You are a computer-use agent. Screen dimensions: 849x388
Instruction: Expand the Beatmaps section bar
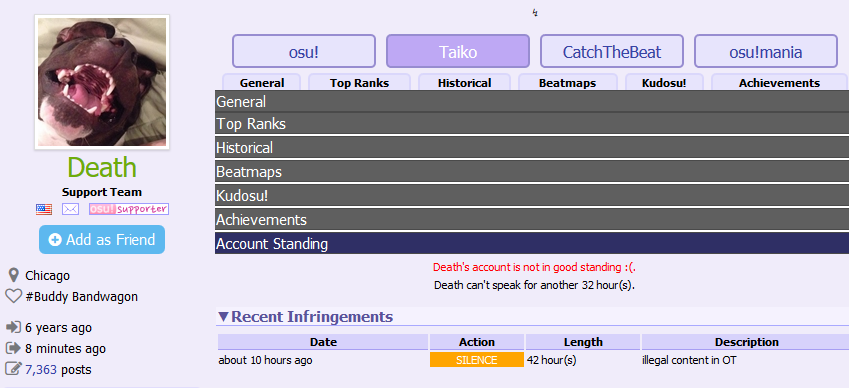[532, 172]
